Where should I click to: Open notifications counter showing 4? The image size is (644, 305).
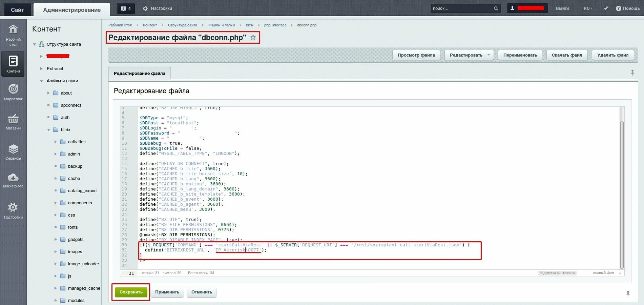click(126, 8)
